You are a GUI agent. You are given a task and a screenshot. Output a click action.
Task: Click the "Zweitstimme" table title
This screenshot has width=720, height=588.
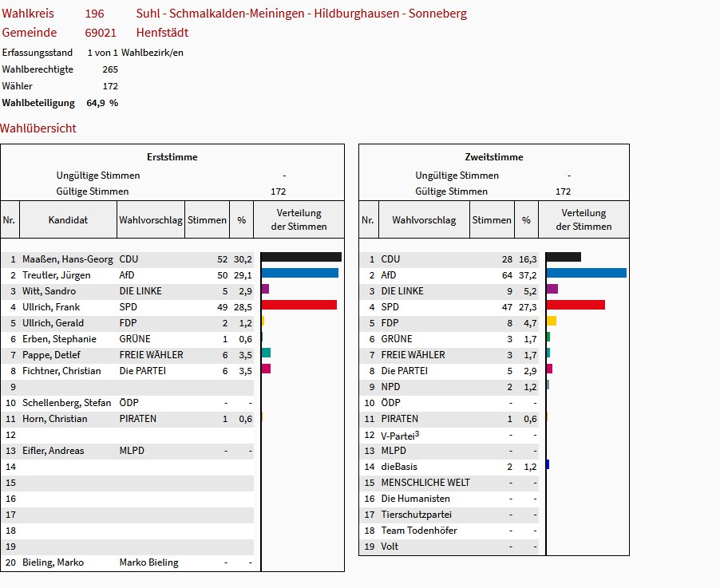pyautogui.click(x=494, y=157)
